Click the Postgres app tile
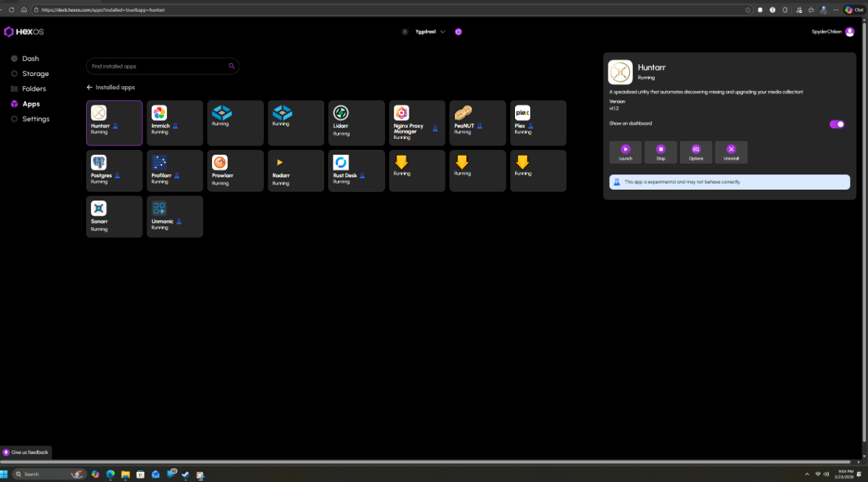 tap(114, 171)
